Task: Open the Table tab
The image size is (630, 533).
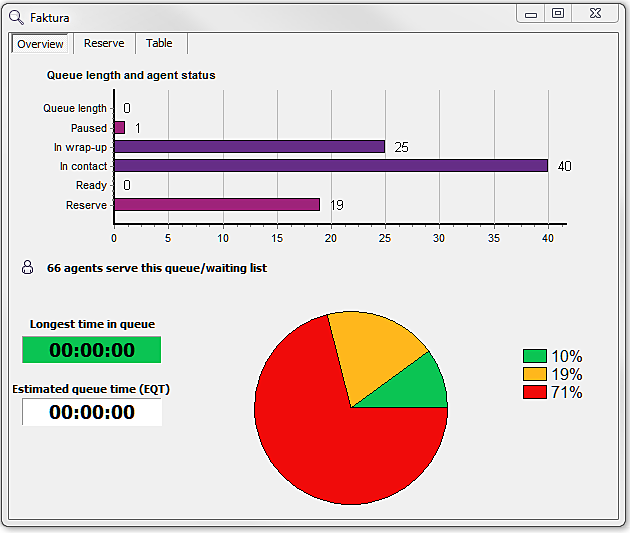Action: coord(159,44)
